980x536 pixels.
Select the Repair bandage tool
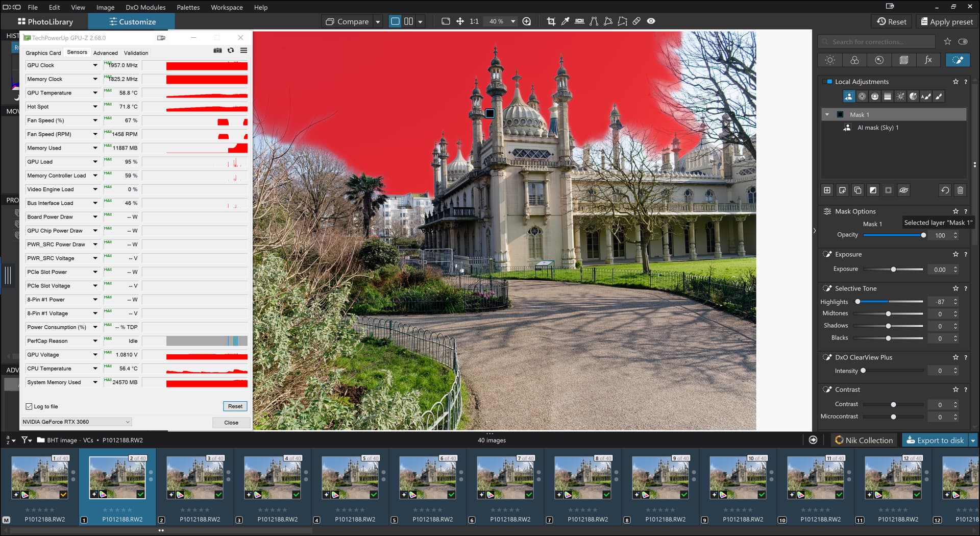pyautogui.click(x=636, y=21)
